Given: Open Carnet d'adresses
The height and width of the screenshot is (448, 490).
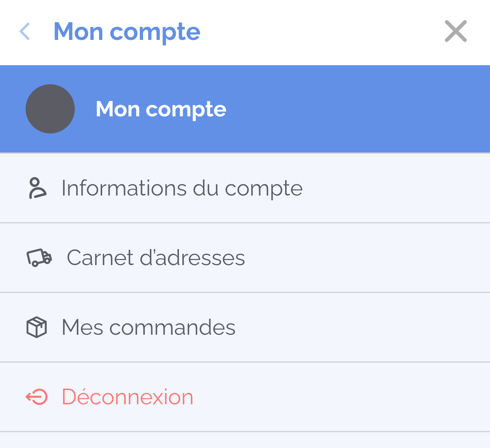Looking at the screenshot, I should pyautogui.click(x=156, y=258).
